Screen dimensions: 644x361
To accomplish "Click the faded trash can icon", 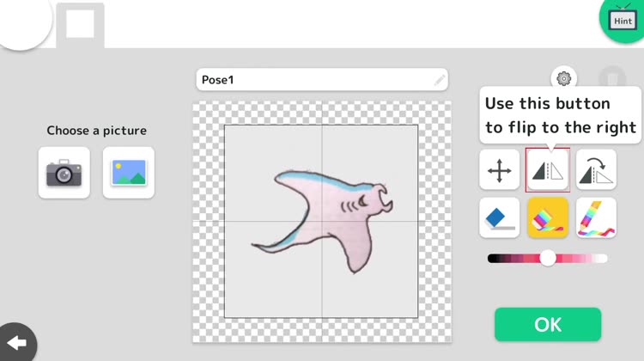I will (611, 79).
